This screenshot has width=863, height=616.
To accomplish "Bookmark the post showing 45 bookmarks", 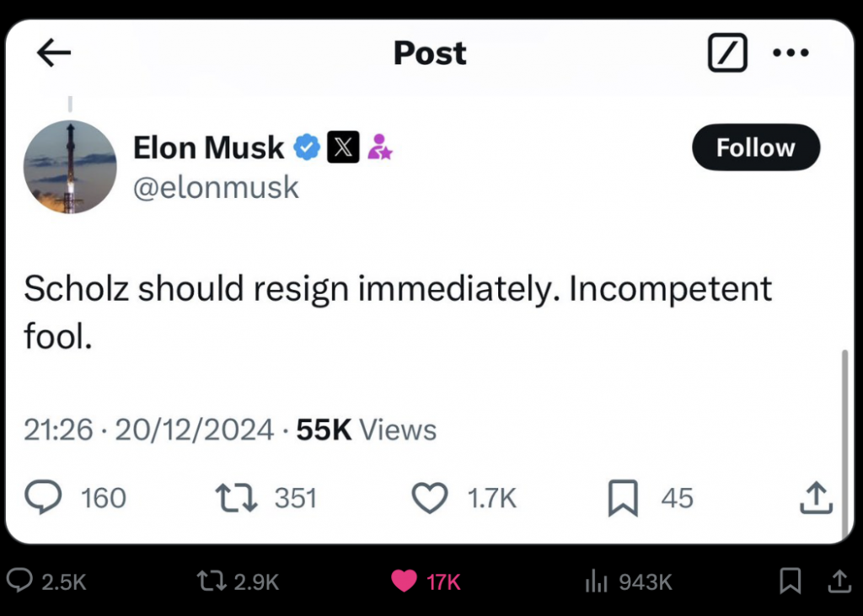I will point(623,498).
